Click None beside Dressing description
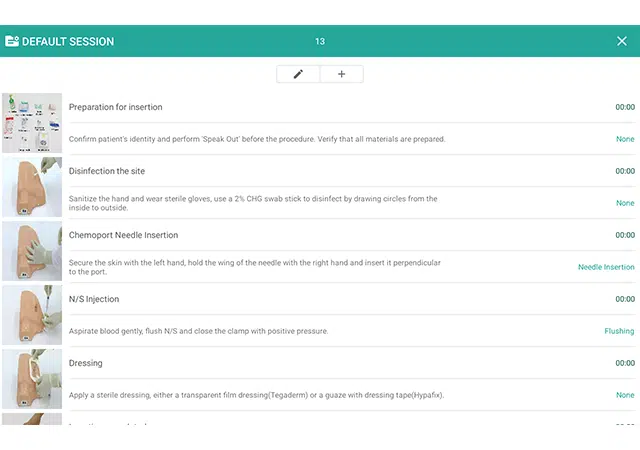Viewport: 640px width, 450px height. (625, 395)
